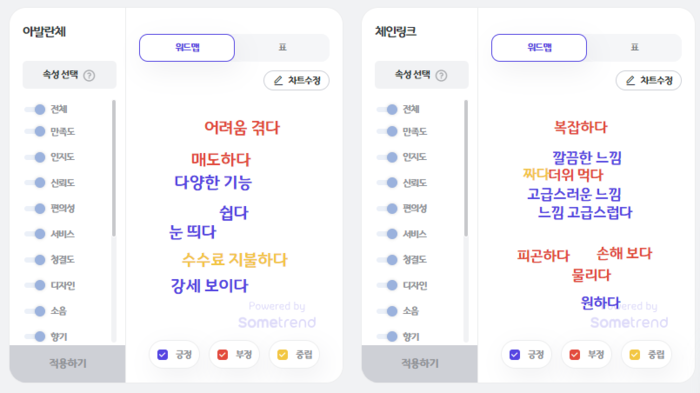Switch to 표 tab in 체인링크 panel
Image resolution: width=700 pixels, height=393 pixels.
[x=634, y=47]
